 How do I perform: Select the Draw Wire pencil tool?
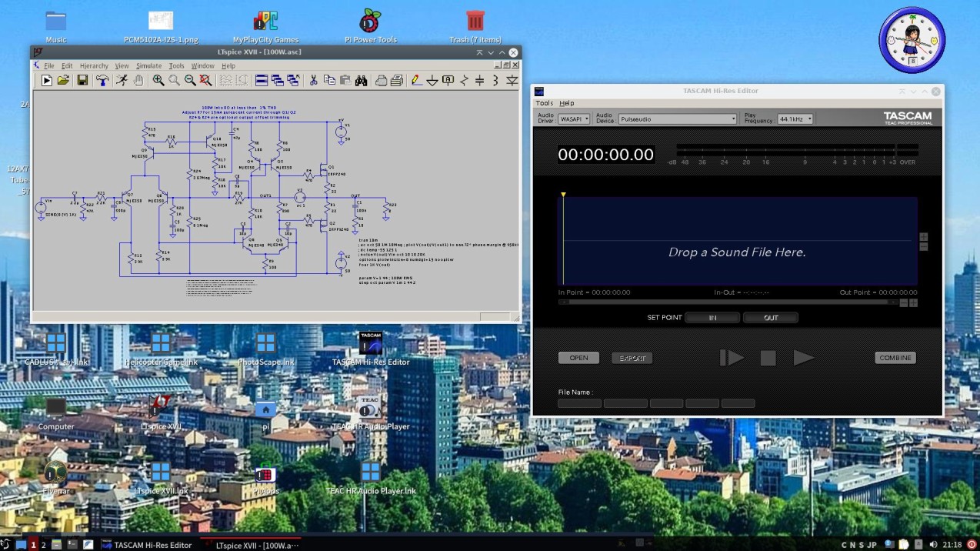click(415, 80)
